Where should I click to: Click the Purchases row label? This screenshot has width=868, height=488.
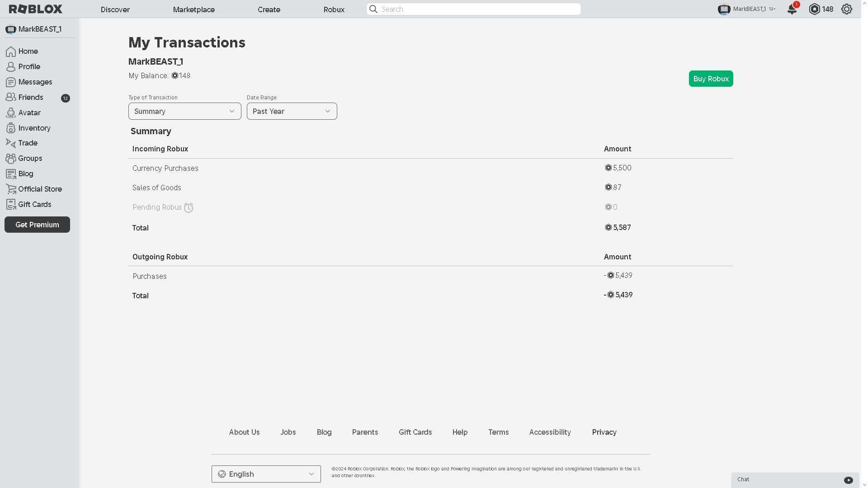(150, 276)
